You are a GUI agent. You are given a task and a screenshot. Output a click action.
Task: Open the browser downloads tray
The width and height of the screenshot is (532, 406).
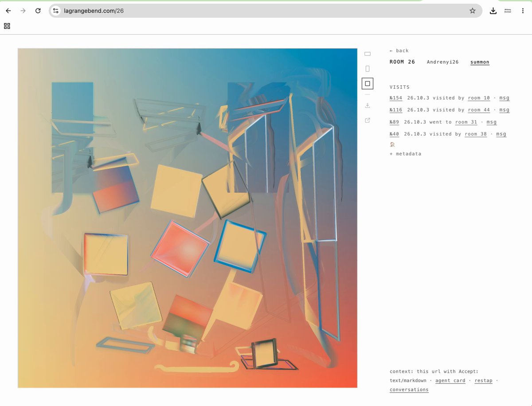[493, 11]
